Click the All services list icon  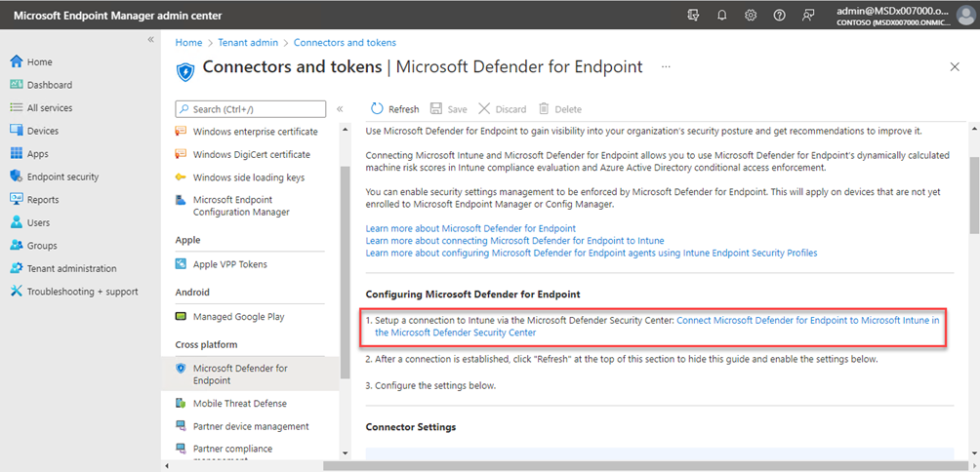17,107
